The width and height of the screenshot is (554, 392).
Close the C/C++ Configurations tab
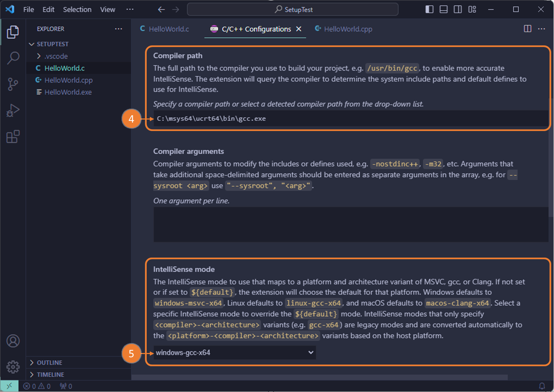pos(299,29)
